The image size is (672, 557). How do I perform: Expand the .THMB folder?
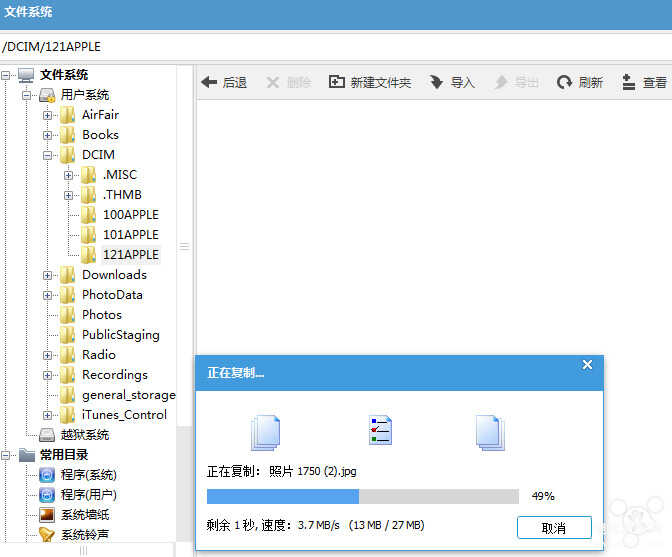pyautogui.click(x=68, y=195)
